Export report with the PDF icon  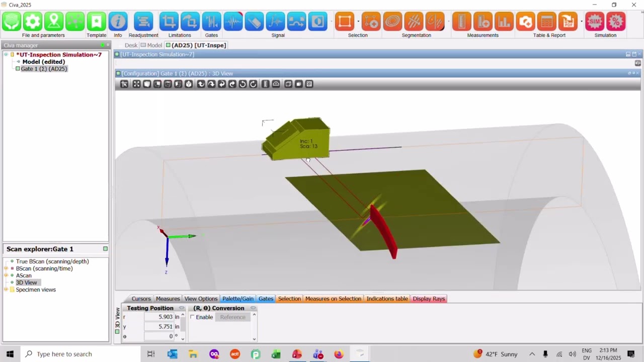pyautogui.click(x=568, y=22)
